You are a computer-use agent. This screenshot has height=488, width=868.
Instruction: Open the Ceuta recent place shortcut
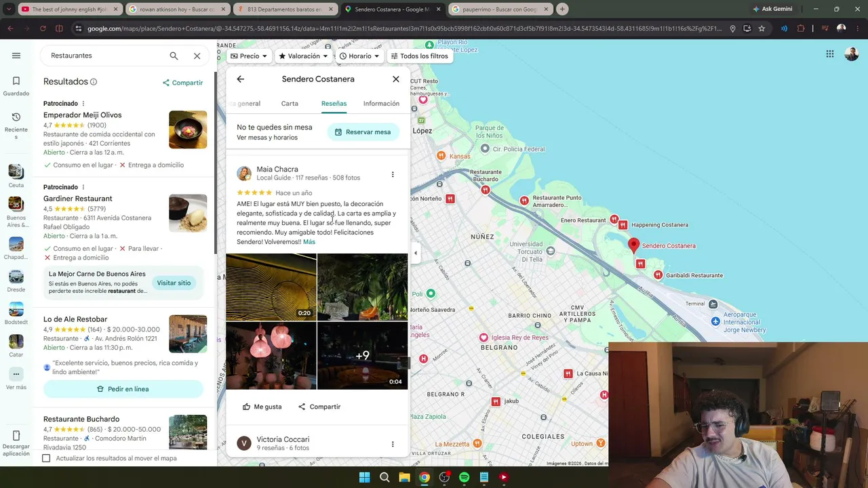click(x=16, y=175)
